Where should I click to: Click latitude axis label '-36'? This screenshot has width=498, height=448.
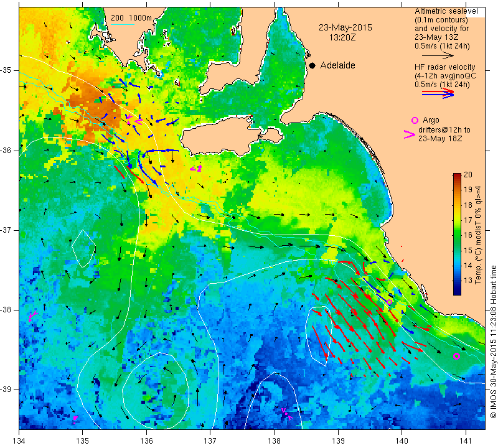[x=6, y=150]
